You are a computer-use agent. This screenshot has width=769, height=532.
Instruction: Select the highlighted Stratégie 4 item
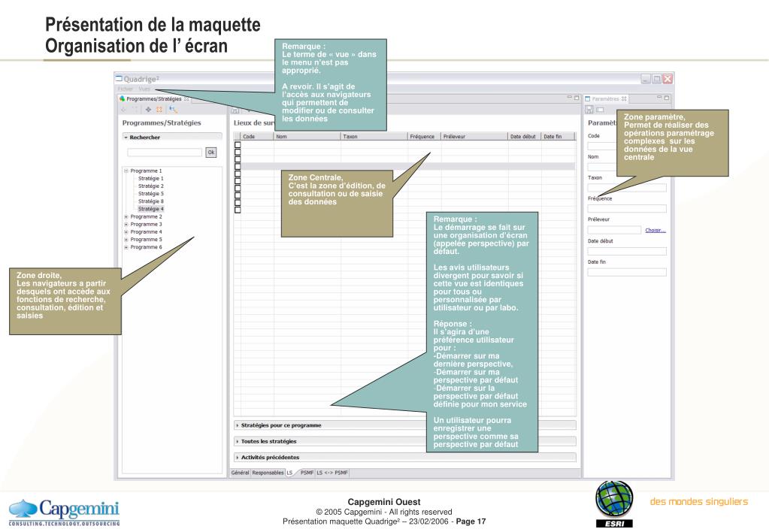(150, 209)
